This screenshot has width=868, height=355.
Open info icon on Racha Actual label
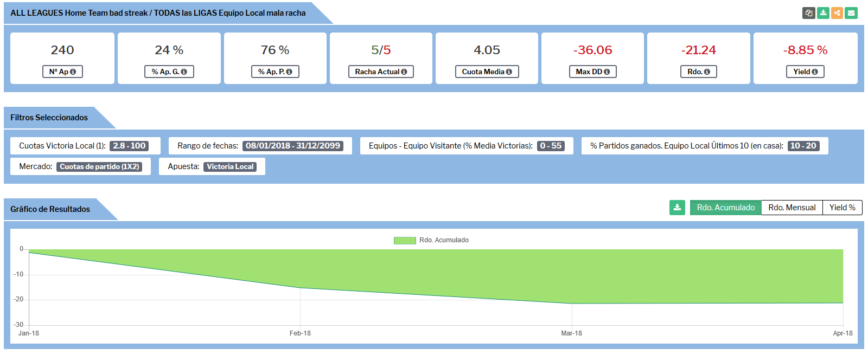404,72
